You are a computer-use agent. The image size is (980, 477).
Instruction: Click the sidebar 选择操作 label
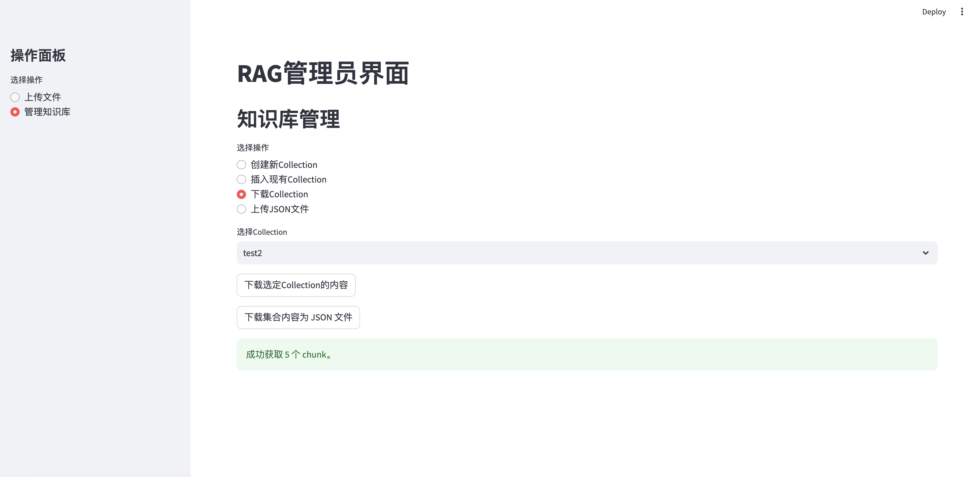[26, 80]
